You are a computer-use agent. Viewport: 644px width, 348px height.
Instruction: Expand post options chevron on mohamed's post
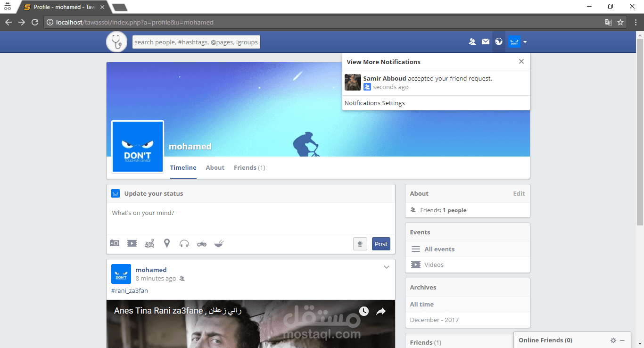386,267
